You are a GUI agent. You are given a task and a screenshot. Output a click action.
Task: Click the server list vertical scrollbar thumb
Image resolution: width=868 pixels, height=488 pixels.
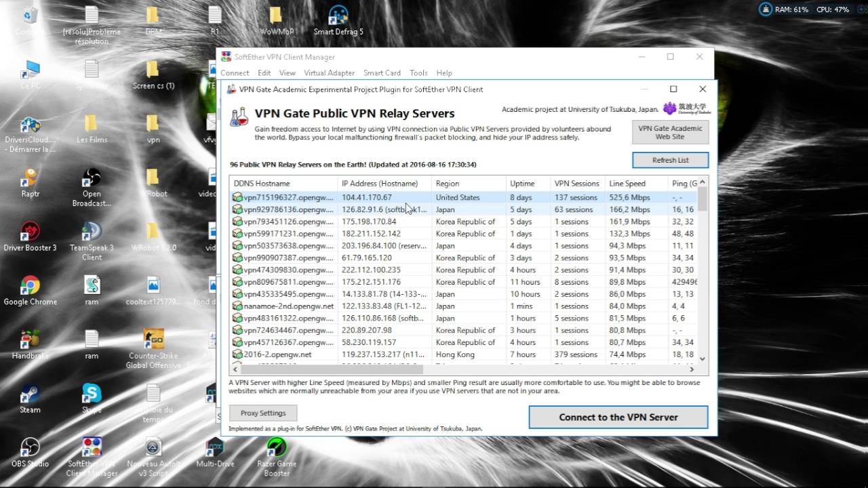pos(703,199)
